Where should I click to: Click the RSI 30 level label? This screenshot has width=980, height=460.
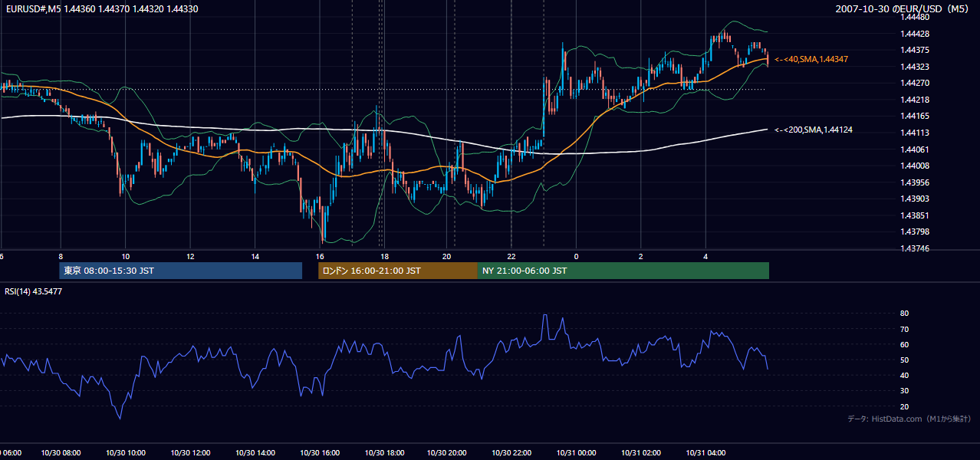pyautogui.click(x=904, y=391)
